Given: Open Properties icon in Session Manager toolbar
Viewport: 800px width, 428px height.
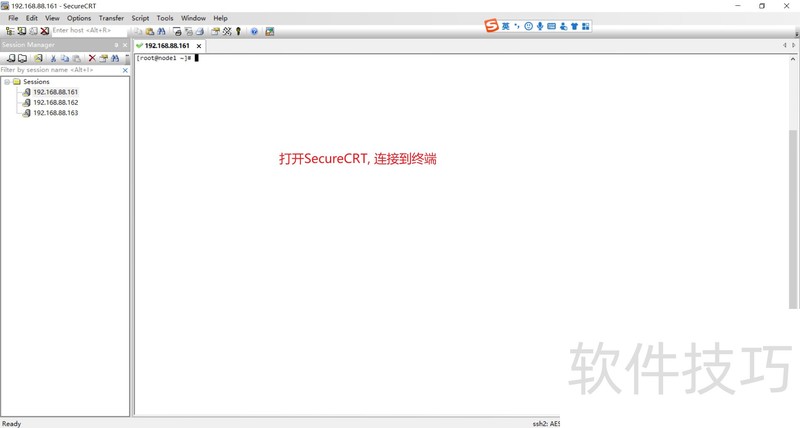Looking at the screenshot, I should 104,59.
